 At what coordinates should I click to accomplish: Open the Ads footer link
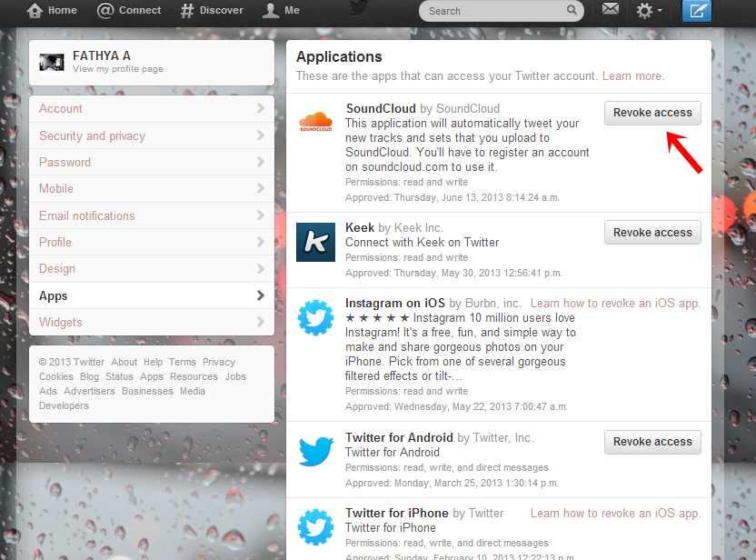click(x=48, y=391)
